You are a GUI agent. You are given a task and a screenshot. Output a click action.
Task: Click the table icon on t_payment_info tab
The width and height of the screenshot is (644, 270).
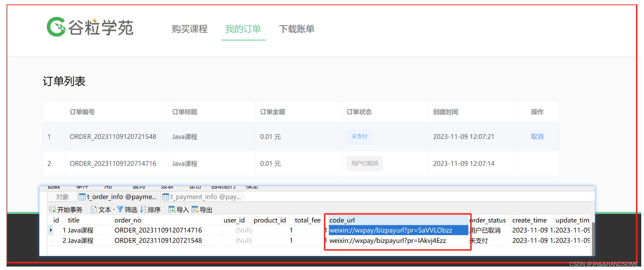166,197
